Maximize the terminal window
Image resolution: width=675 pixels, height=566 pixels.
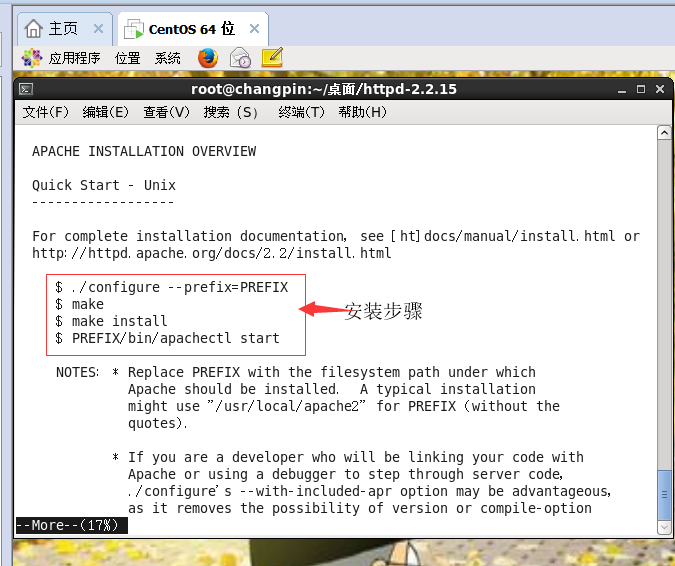tap(641, 89)
